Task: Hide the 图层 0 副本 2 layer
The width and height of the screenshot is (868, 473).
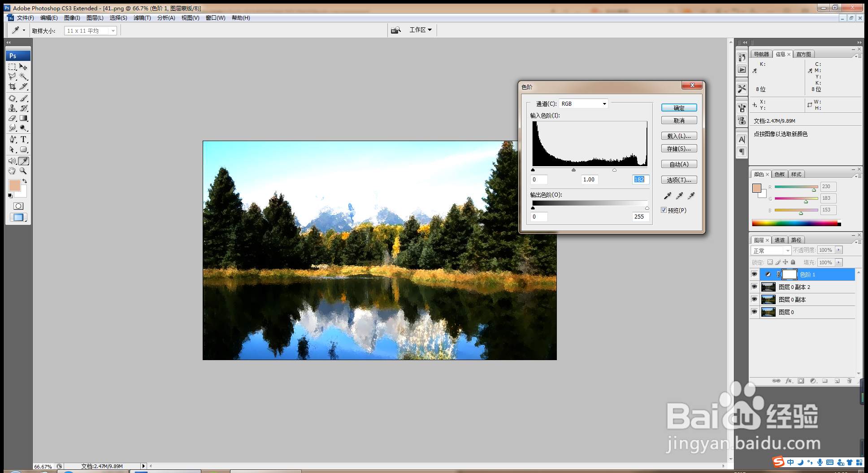Action: (x=754, y=287)
